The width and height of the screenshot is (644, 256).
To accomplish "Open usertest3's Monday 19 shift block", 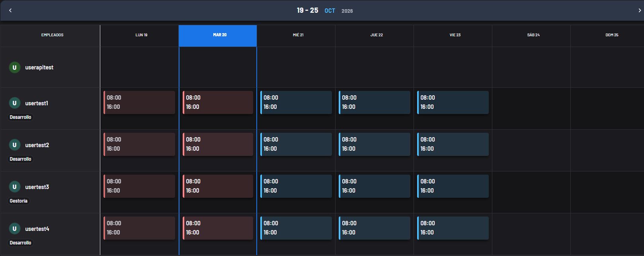I will (139, 186).
